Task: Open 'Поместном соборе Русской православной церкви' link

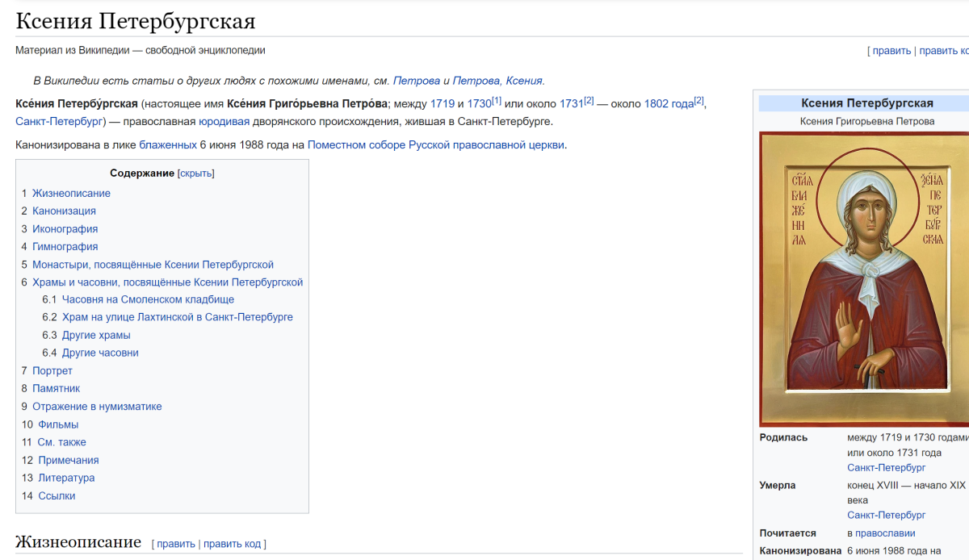Action: (x=436, y=145)
